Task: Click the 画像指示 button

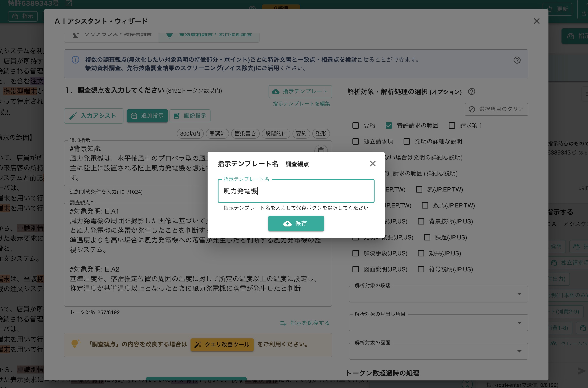Action: tap(190, 116)
